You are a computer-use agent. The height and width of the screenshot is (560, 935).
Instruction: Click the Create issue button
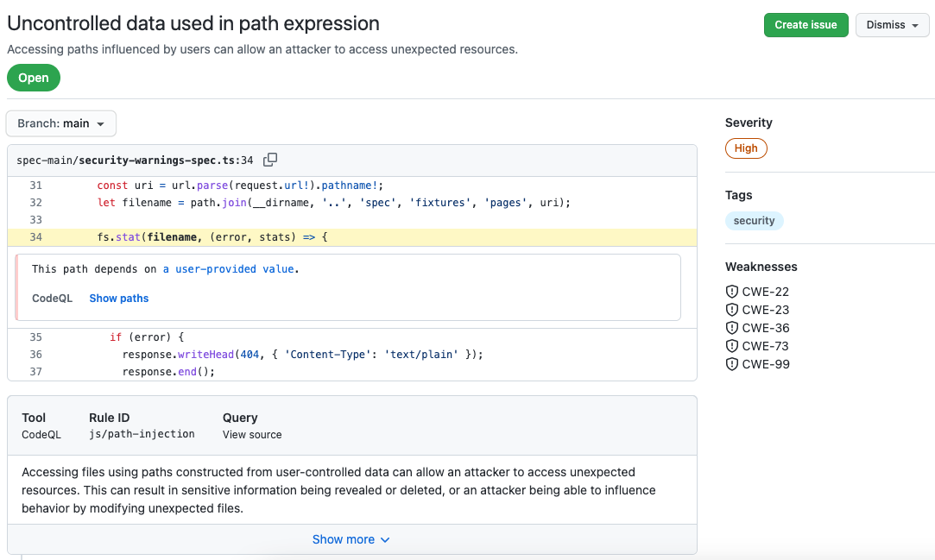tap(805, 25)
